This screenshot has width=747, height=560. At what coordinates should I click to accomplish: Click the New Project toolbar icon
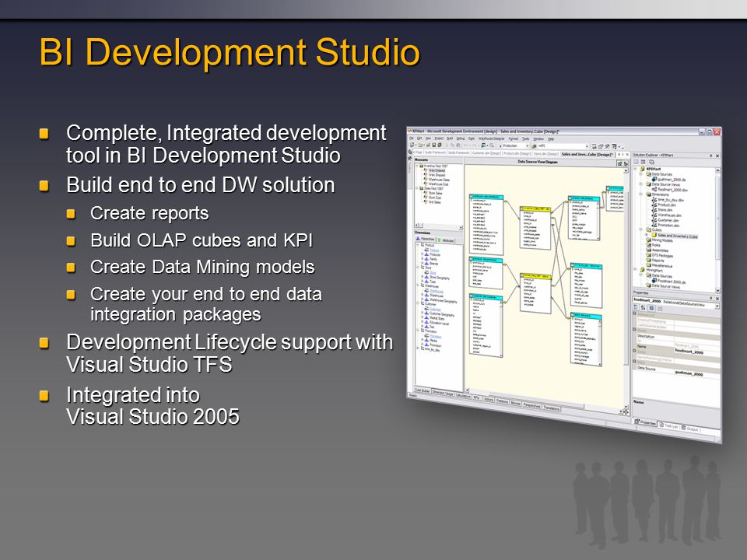412,145
